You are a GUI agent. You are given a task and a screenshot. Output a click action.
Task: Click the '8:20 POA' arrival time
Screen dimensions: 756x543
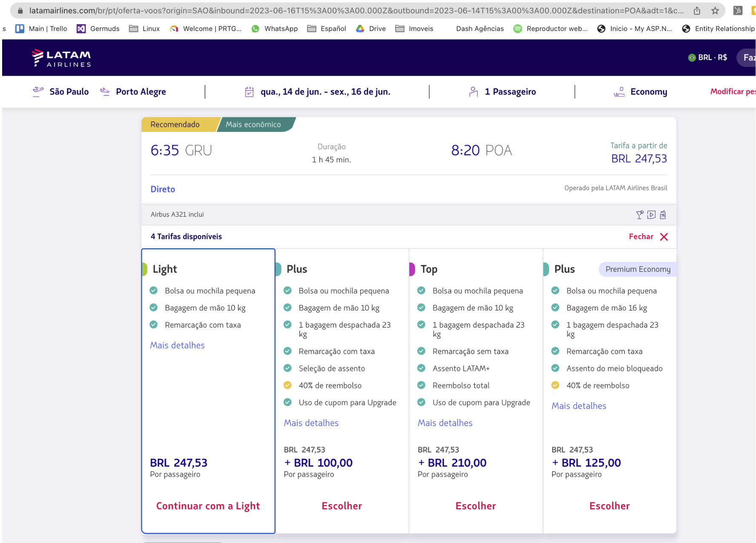(481, 150)
